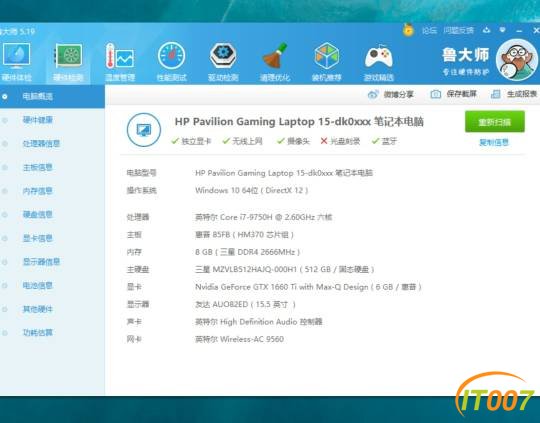Screen dimensions: 540x423
Task: Click the 摄像头 checkmark item
Action: 293,141
